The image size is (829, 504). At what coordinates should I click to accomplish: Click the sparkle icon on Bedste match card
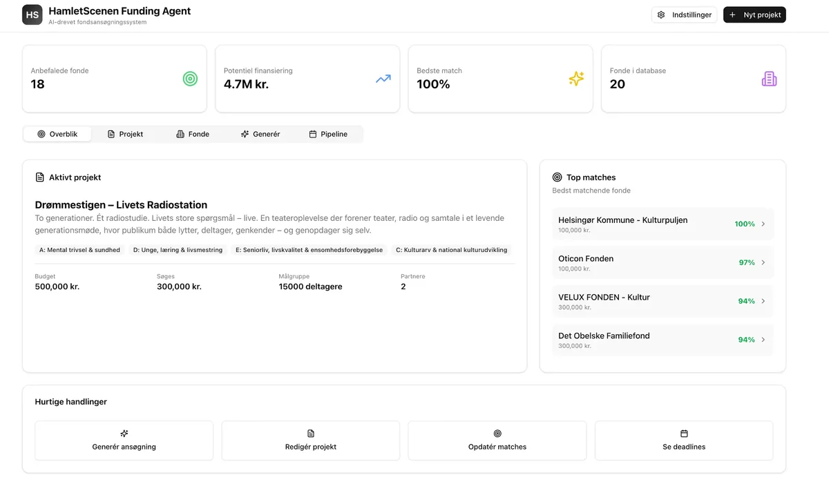tap(576, 79)
